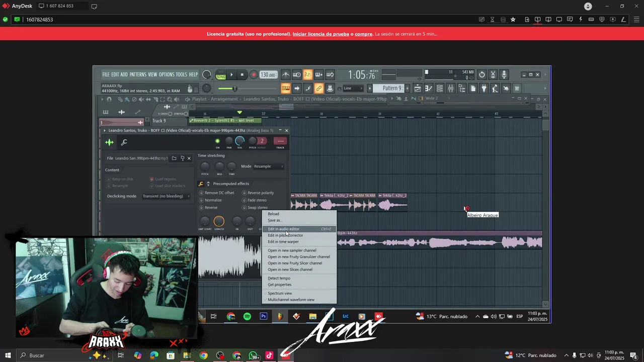Screen dimensions: 644x362
Task: Open the OPTIONS menu
Action: (x=167, y=74)
